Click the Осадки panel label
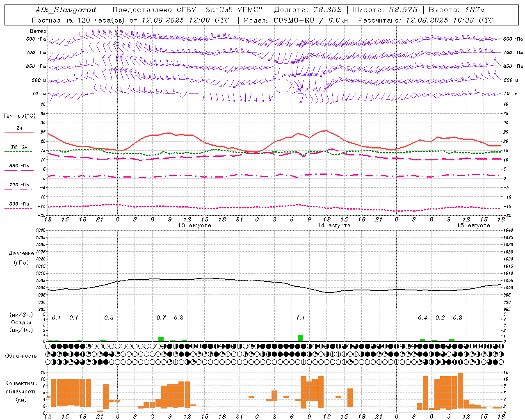 point(21,322)
